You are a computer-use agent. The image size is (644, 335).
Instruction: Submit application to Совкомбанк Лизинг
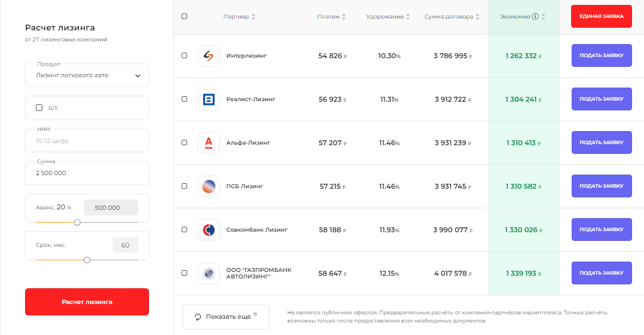tap(601, 229)
